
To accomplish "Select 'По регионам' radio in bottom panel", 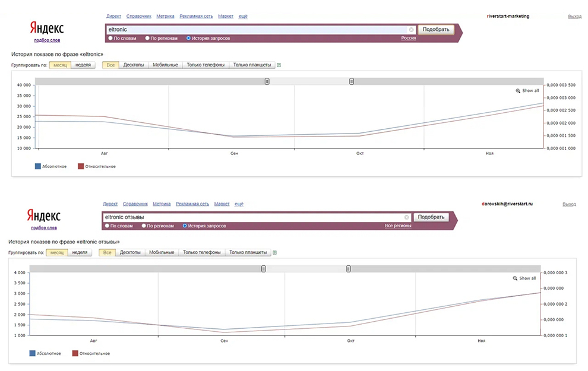I will click(144, 226).
